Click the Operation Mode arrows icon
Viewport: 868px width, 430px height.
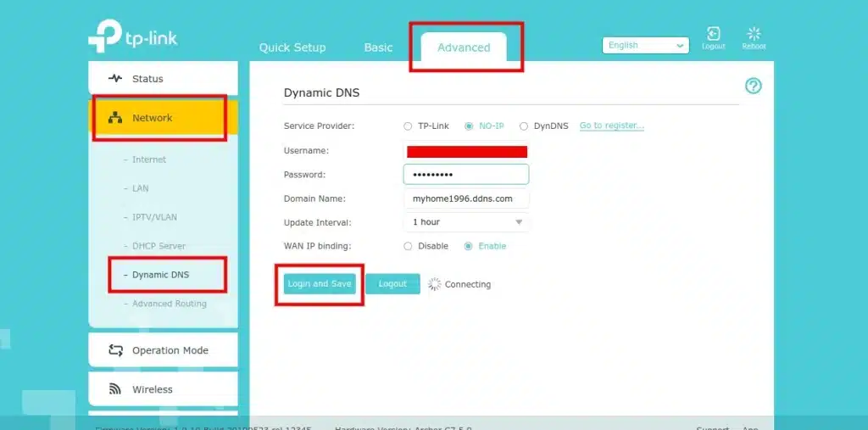coord(115,350)
